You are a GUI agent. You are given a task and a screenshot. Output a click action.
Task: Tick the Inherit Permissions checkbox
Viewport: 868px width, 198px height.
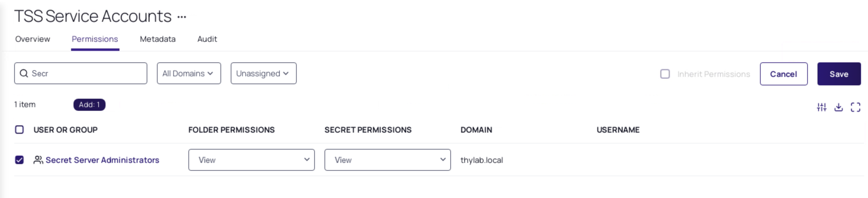665,74
